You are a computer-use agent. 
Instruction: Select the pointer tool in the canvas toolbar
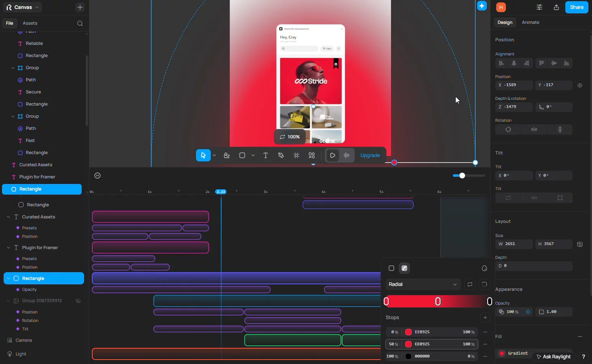coord(203,155)
